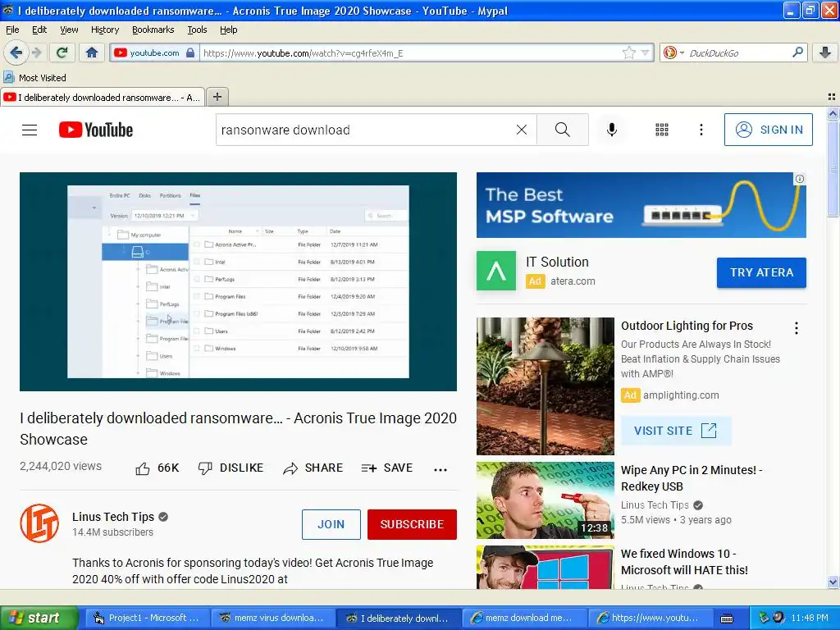Open the Outdoor Lighting ad three-dot menu
The image size is (840, 630).
click(x=797, y=328)
